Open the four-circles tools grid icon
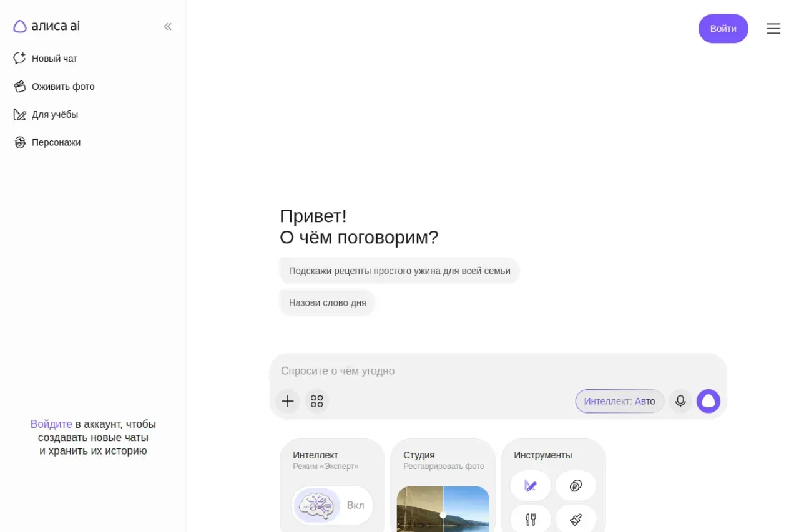 click(317, 401)
